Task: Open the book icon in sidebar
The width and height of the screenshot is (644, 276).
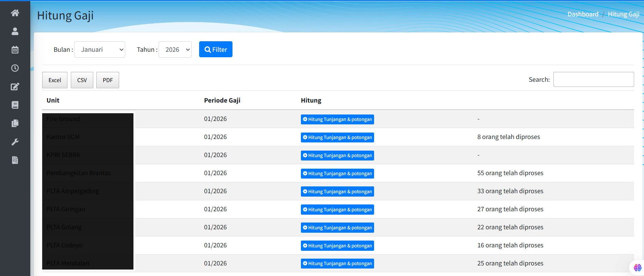Action: click(x=15, y=105)
